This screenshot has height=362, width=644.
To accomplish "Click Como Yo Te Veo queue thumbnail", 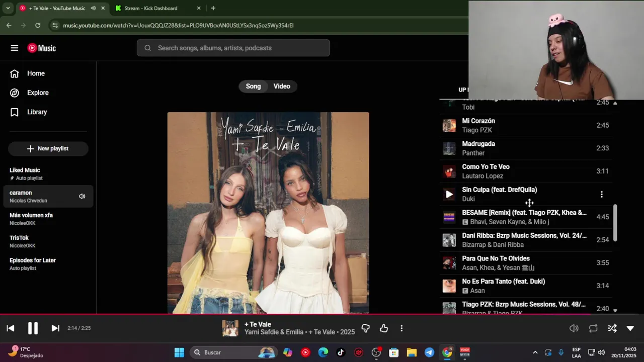I will click(x=449, y=171).
